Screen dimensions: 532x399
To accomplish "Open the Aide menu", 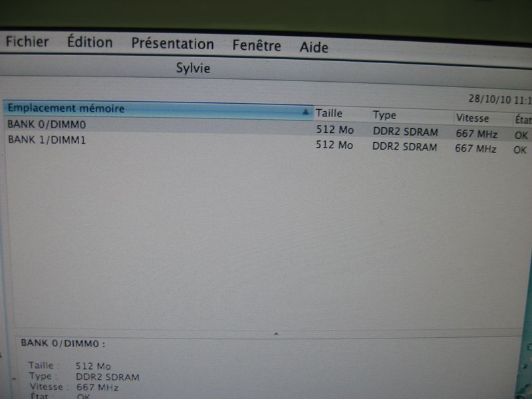I will tap(314, 47).
